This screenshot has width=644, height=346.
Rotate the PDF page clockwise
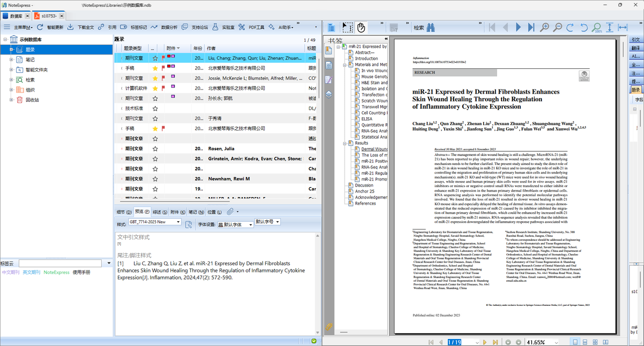coord(570,28)
